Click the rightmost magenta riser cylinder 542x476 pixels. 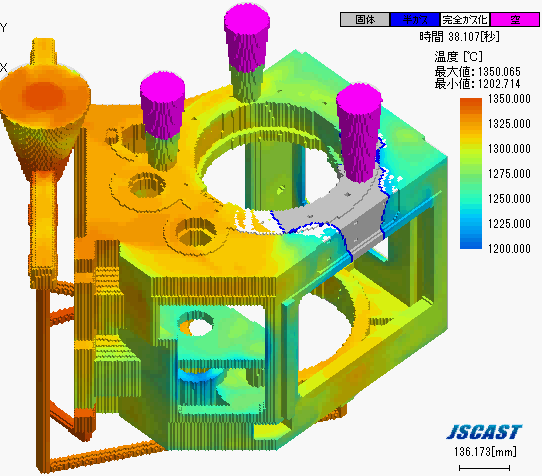[x=358, y=131]
